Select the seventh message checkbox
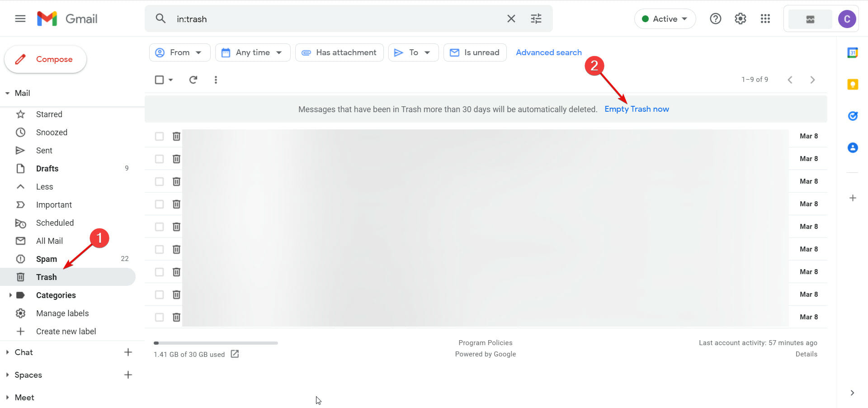Viewport: 868px width, 408px height. [159, 272]
